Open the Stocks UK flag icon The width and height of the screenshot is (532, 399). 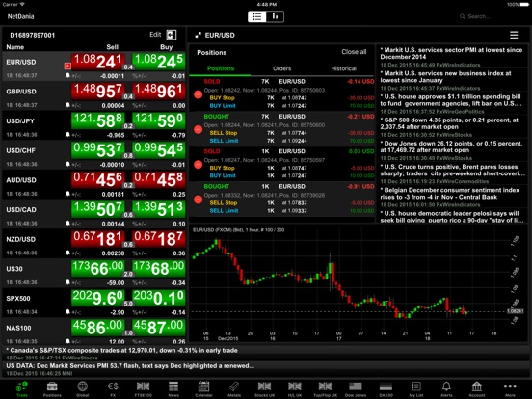coord(264,388)
